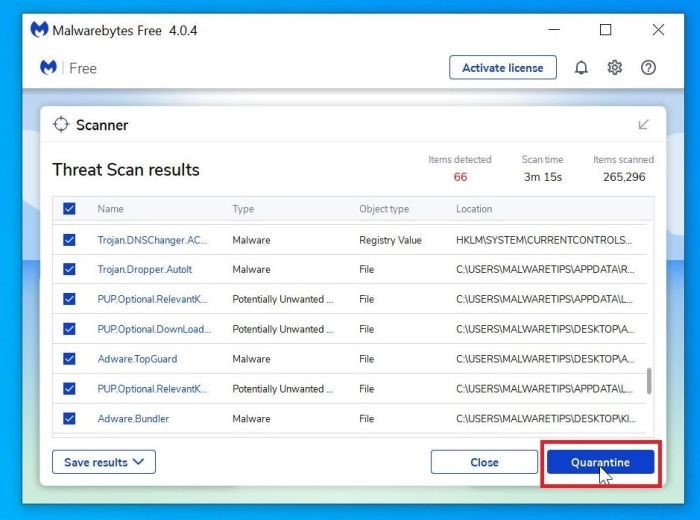Click the Registry Value object type cell

pyautogui.click(x=390, y=240)
